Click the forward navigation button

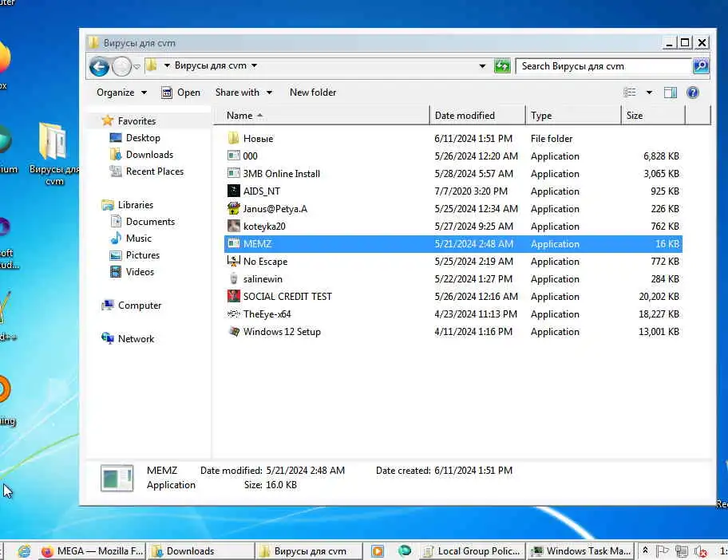point(121,67)
